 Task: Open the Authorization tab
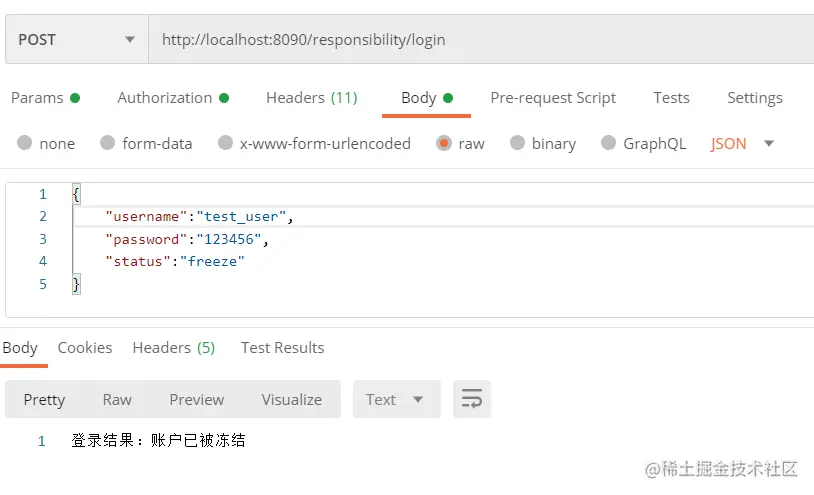165,97
